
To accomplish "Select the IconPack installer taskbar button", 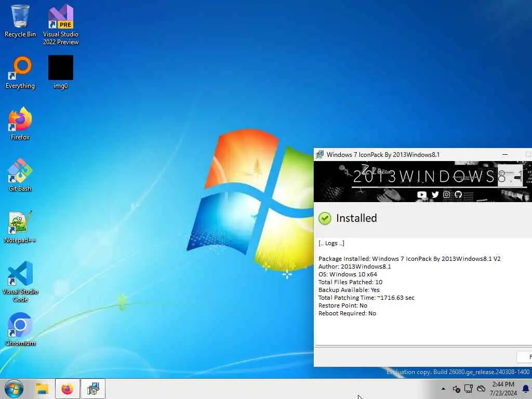I will (x=92, y=389).
